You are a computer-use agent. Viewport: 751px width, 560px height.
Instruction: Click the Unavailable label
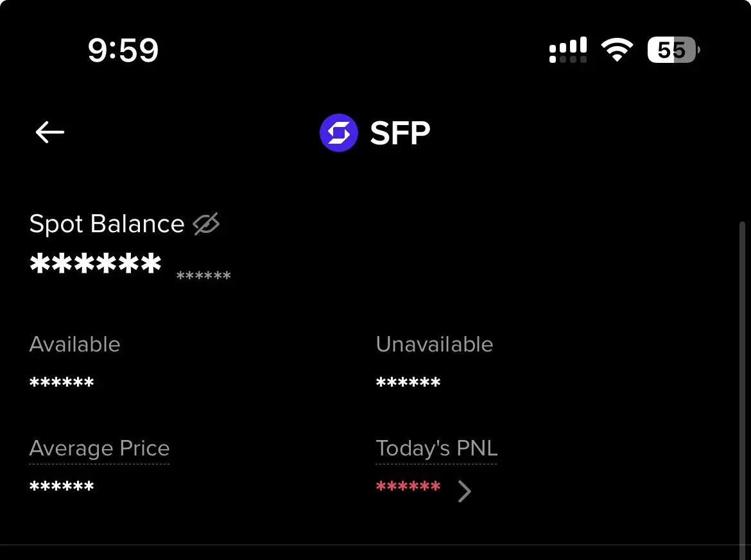pyautogui.click(x=435, y=344)
